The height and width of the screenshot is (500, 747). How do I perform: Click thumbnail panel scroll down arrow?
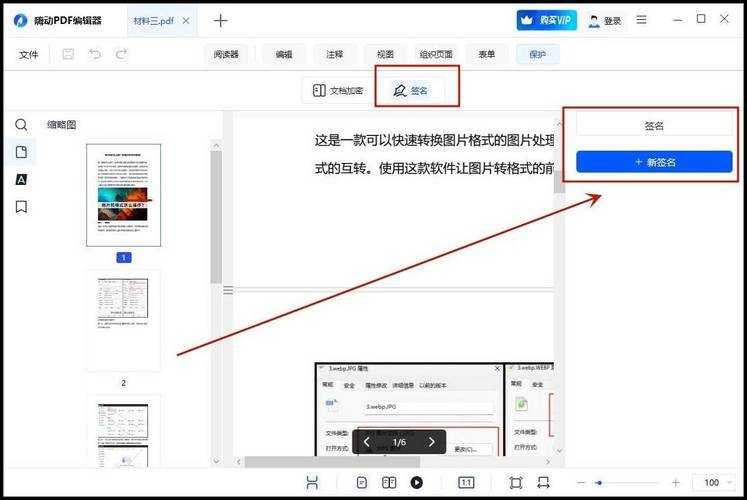216,460
